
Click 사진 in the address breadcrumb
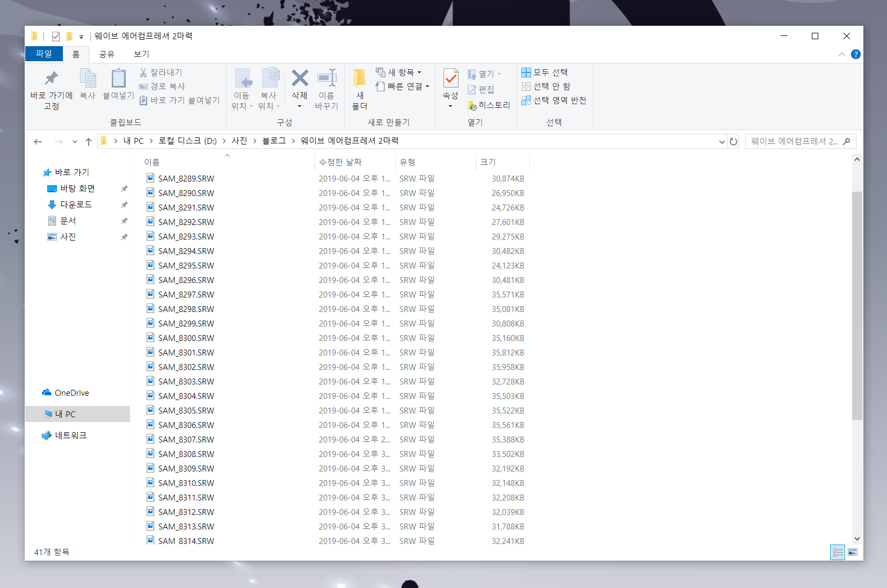239,141
